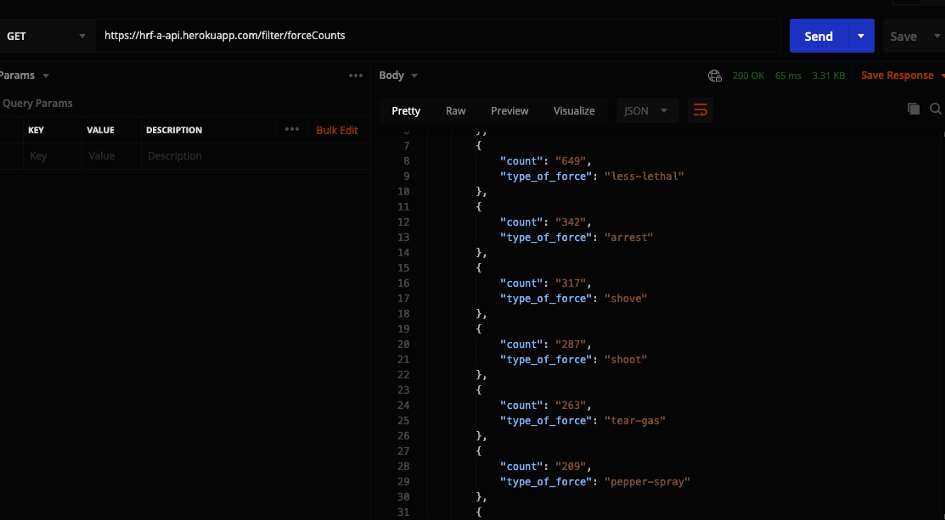
Task: Click the 200 OK status text
Action: point(748,75)
